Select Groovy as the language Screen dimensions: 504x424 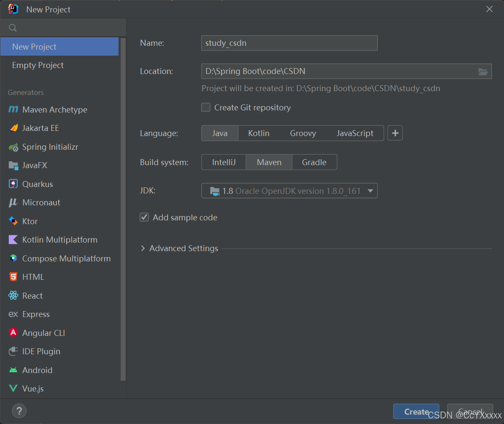click(x=303, y=133)
